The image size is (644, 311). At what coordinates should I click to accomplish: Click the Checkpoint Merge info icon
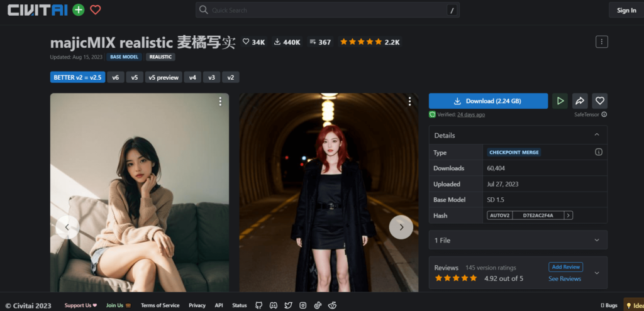pyautogui.click(x=599, y=152)
